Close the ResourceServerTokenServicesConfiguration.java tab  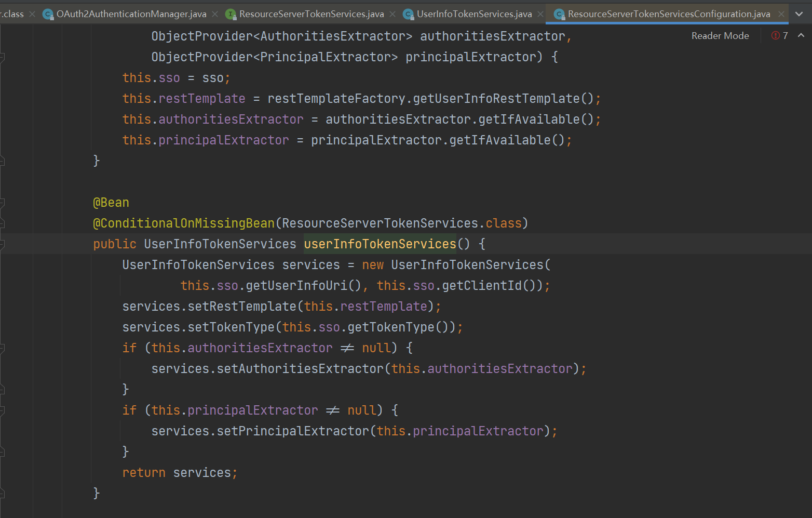[781, 14]
